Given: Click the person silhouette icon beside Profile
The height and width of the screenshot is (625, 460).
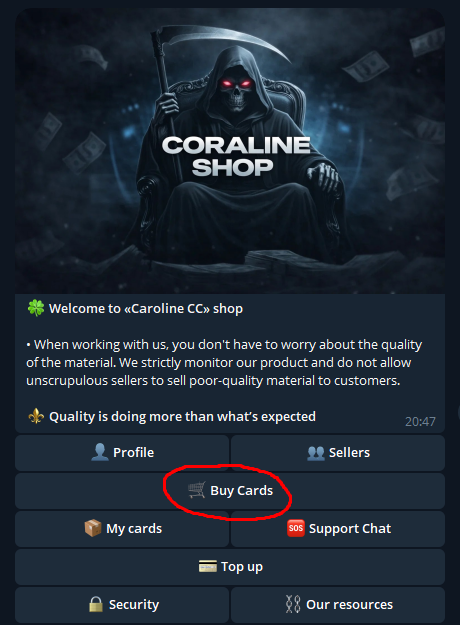Looking at the screenshot, I should (x=100, y=452).
